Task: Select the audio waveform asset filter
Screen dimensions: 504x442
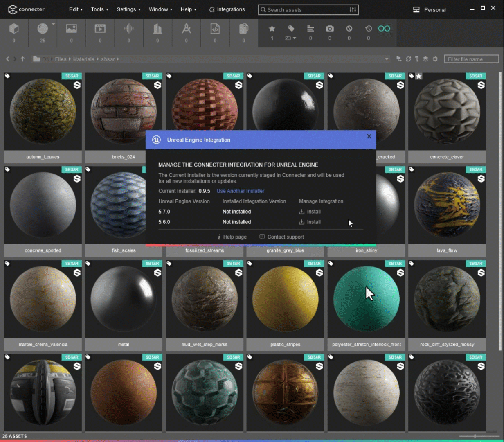Action: pos(129,28)
